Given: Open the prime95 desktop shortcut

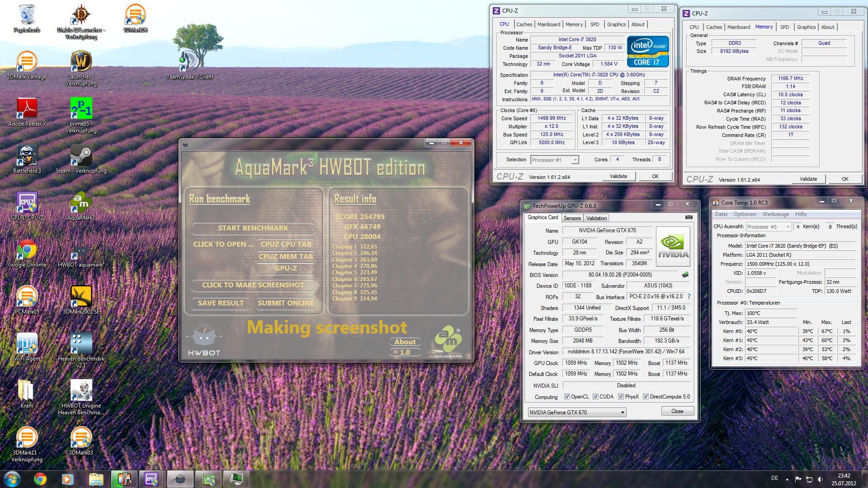Looking at the screenshot, I should tap(81, 116).
